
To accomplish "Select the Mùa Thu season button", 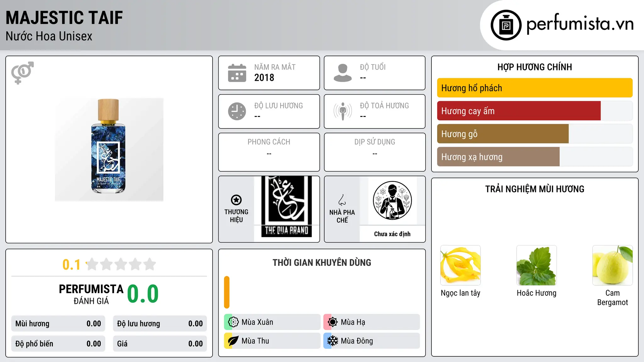I will (x=272, y=341).
